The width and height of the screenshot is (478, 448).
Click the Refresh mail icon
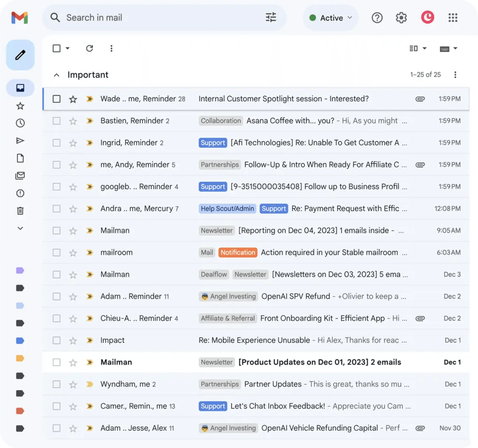[90, 48]
